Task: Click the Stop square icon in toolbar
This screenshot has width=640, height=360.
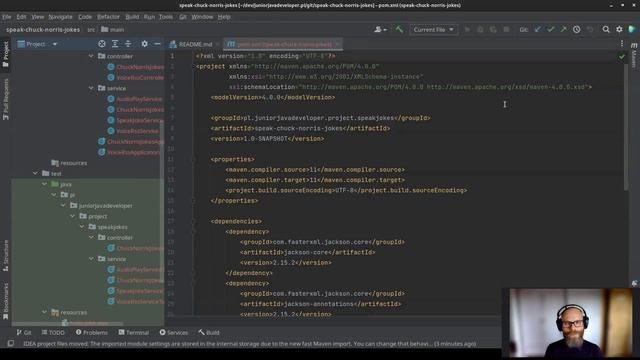Action: pos(506,29)
